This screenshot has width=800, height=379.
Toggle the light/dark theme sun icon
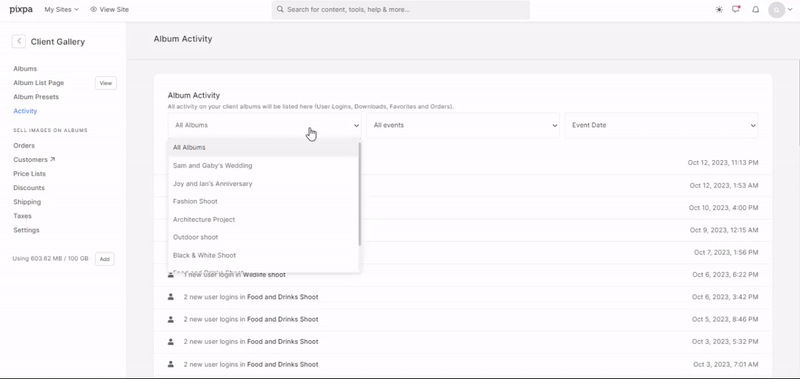pyautogui.click(x=719, y=9)
